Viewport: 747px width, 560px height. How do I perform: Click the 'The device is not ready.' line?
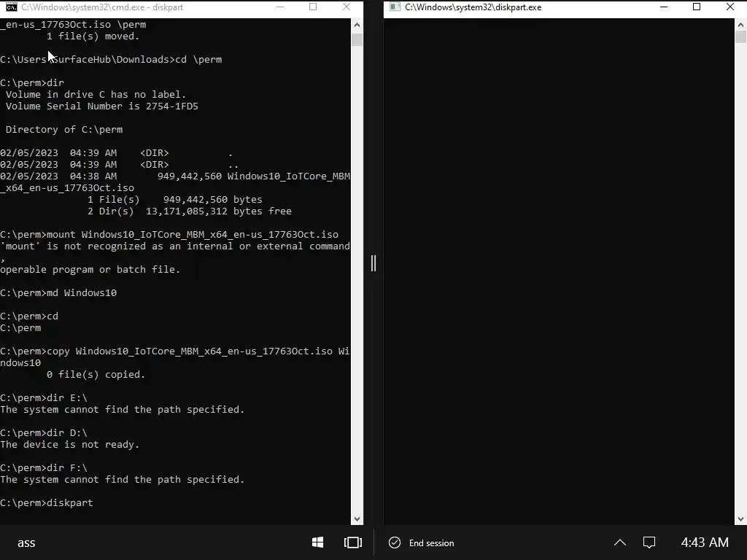point(69,445)
